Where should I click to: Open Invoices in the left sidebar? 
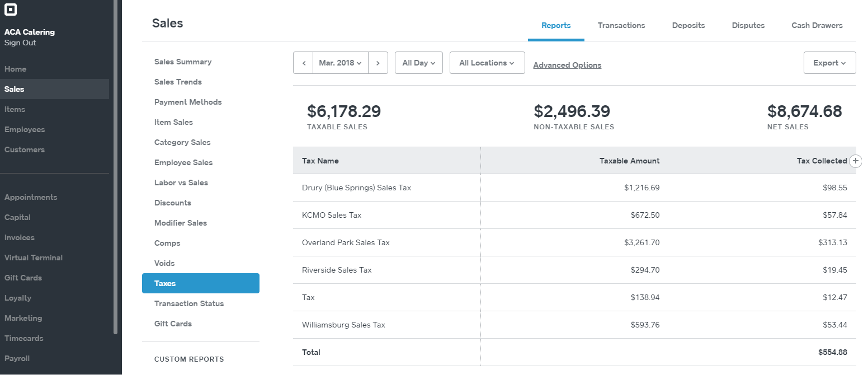pyautogui.click(x=20, y=237)
